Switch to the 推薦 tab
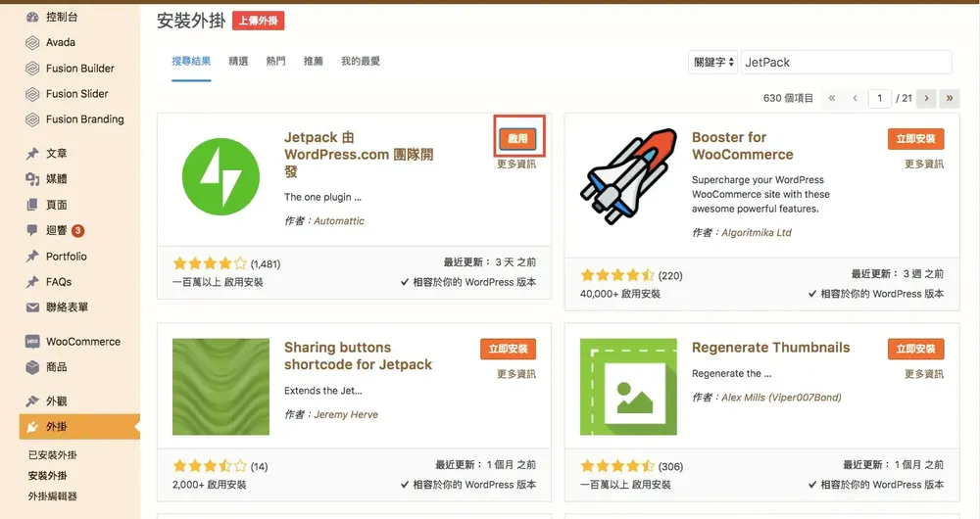 click(x=314, y=62)
